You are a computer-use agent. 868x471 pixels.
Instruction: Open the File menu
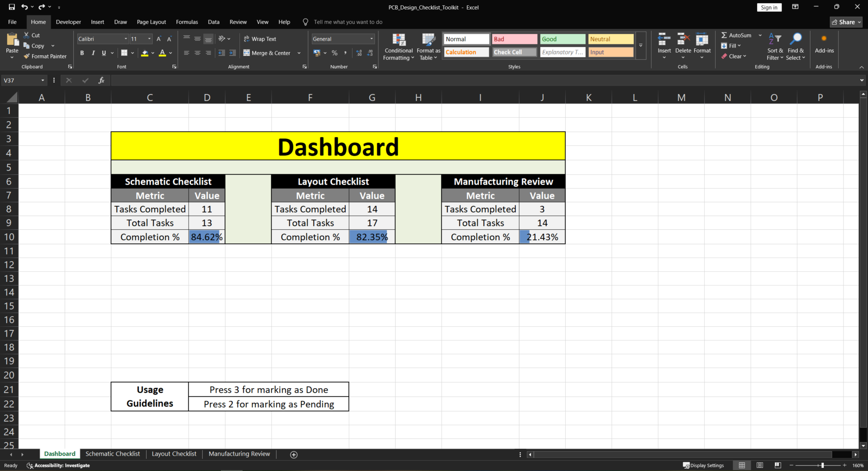click(12, 22)
